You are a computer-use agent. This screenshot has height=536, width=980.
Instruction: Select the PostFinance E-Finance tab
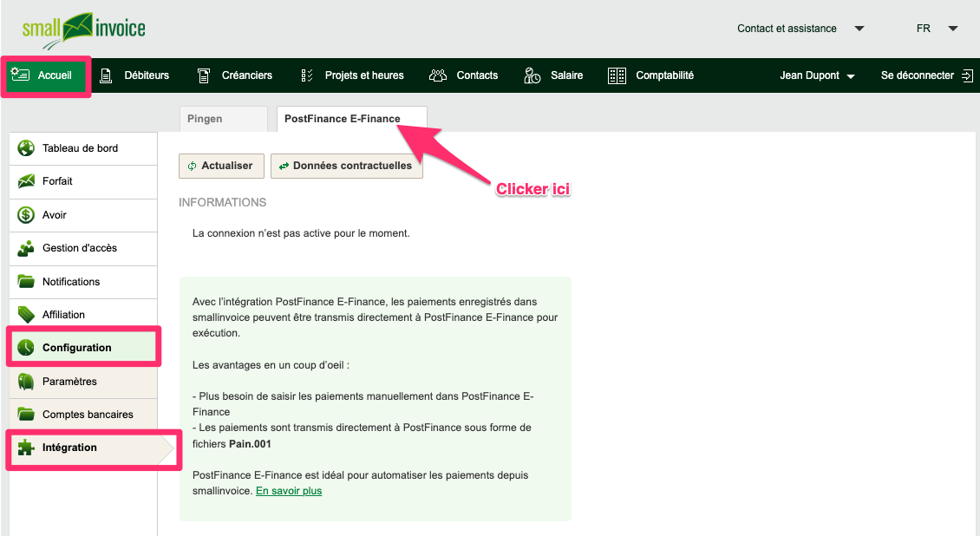[x=352, y=119]
